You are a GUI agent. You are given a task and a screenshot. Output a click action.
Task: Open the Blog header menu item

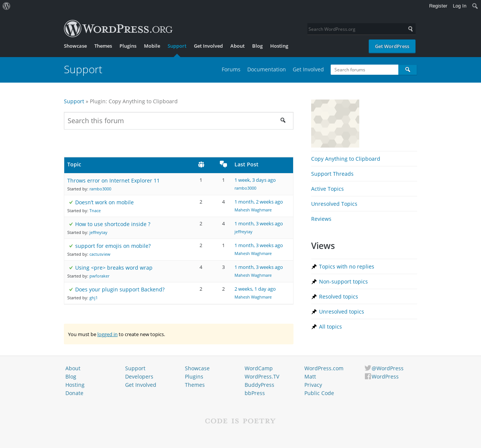pos(257,46)
